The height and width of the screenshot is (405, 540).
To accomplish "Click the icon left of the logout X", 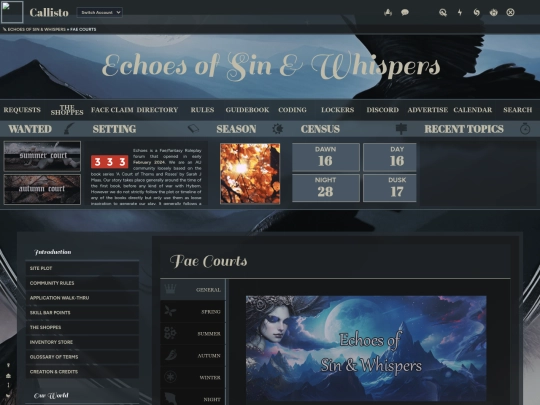I will pyautogui.click(x=494, y=12).
